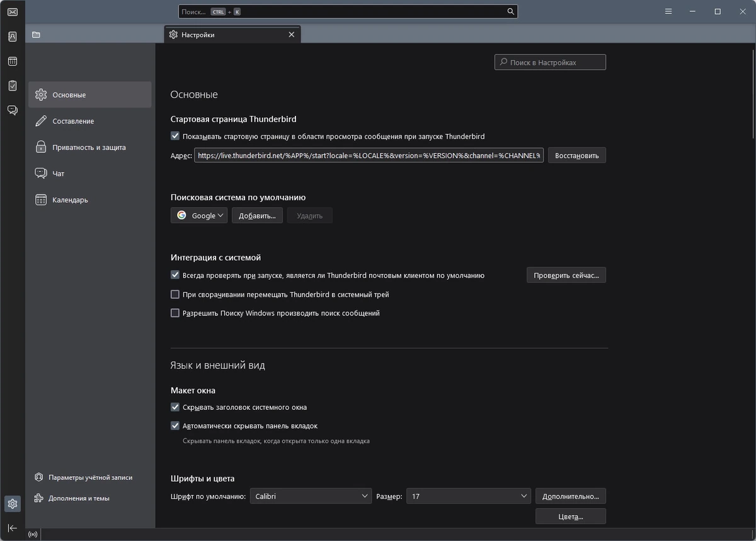Enable minimizing Thunderbird to system tray
The height and width of the screenshot is (541, 756).
[x=175, y=294]
